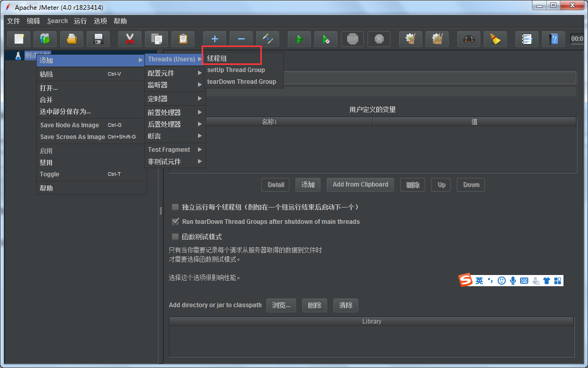588x368 pixels.
Task: Open the Templates toolbar icon
Action: point(45,39)
